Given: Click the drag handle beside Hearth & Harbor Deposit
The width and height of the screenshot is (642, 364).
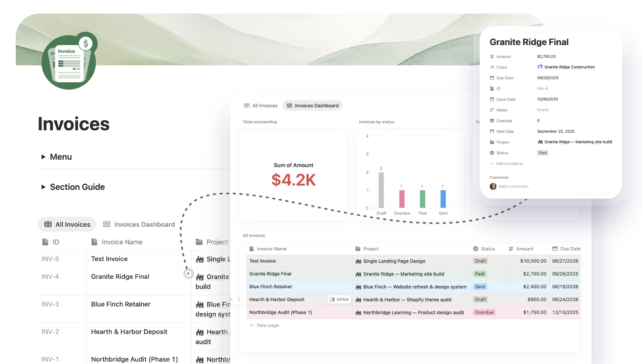Looking at the screenshot, I should [239, 299].
